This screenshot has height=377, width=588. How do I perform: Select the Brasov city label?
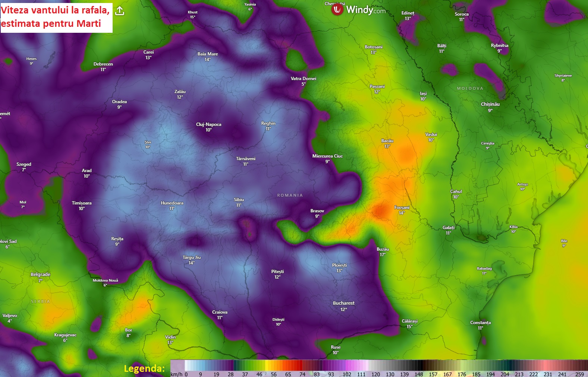tap(317, 211)
